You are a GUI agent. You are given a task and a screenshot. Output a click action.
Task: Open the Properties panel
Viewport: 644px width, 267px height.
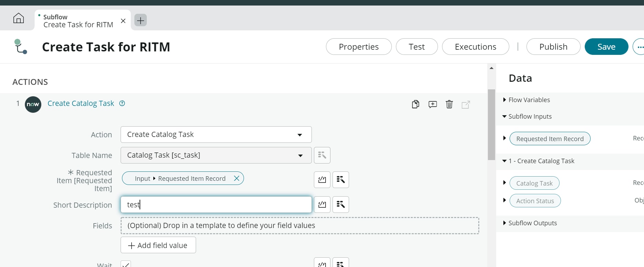[359, 47]
